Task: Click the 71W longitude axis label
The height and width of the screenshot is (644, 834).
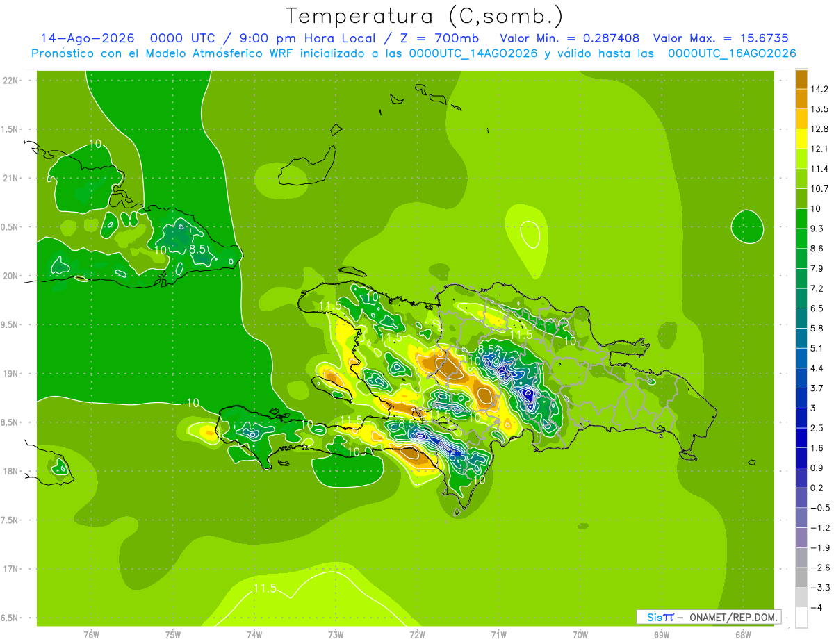Action: (498, 634)
